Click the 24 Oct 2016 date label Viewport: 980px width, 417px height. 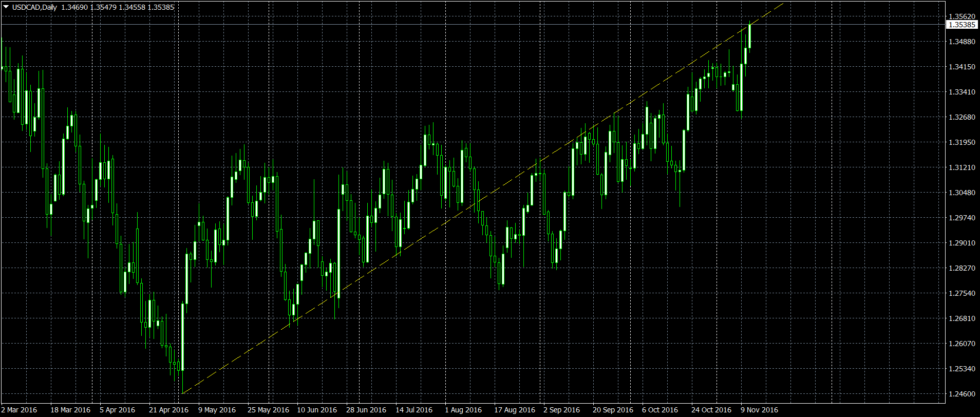point(711,410)
